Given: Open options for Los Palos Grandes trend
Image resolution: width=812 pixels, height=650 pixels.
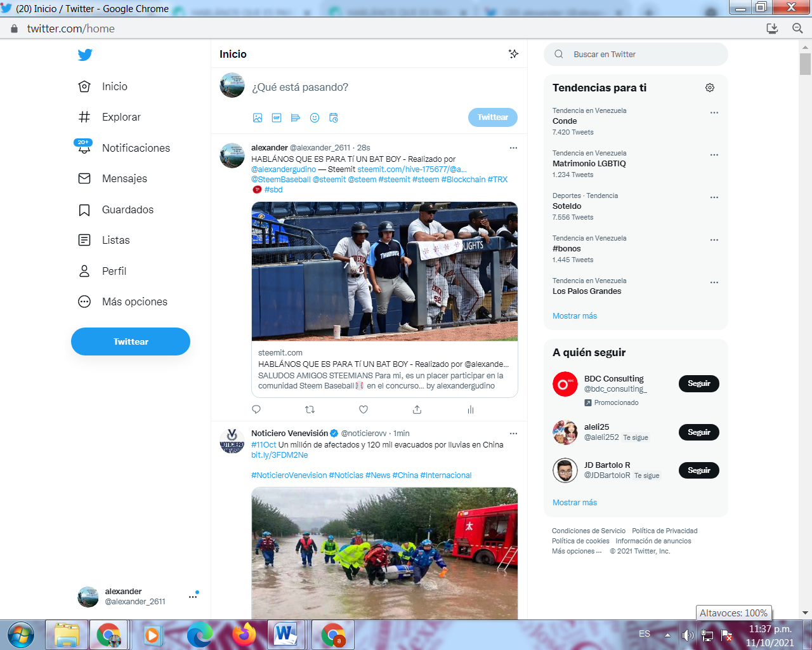Looking at the screenshot, I should coord(714,282).
